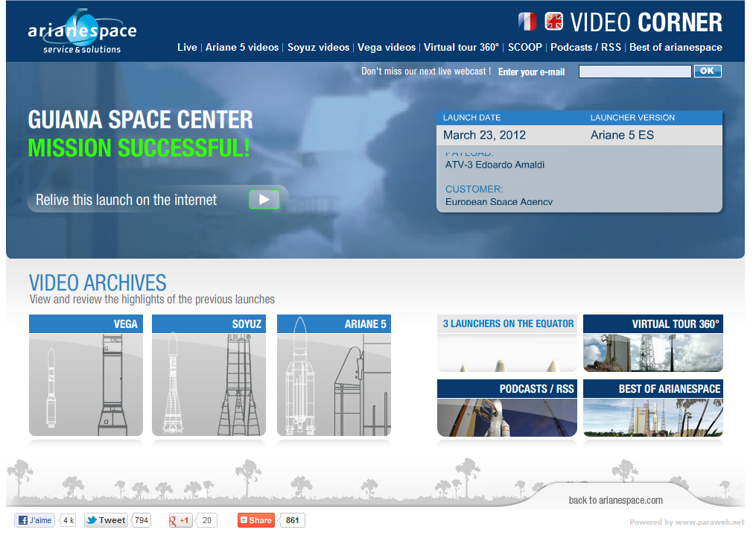Image resolution: width=756 pixels, height=550 pixels.
Task: Click the Arianespace logo
Action: point(82,31)
